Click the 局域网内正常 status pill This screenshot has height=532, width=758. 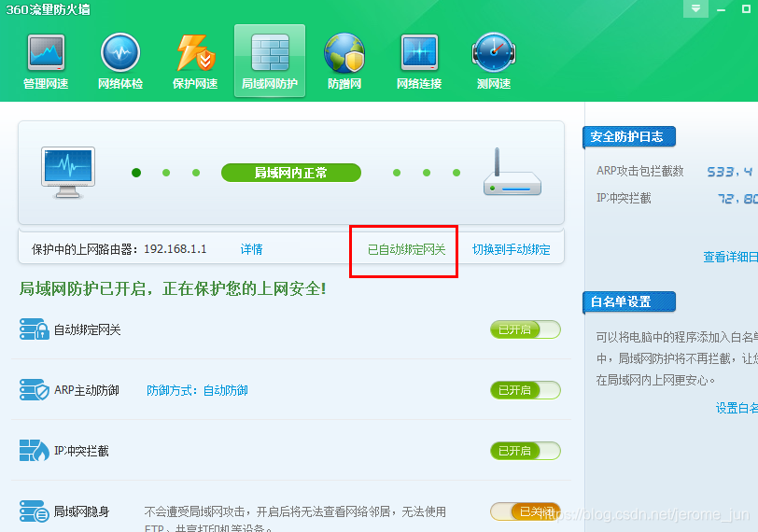pyautogui.click(x=291, y=173)
